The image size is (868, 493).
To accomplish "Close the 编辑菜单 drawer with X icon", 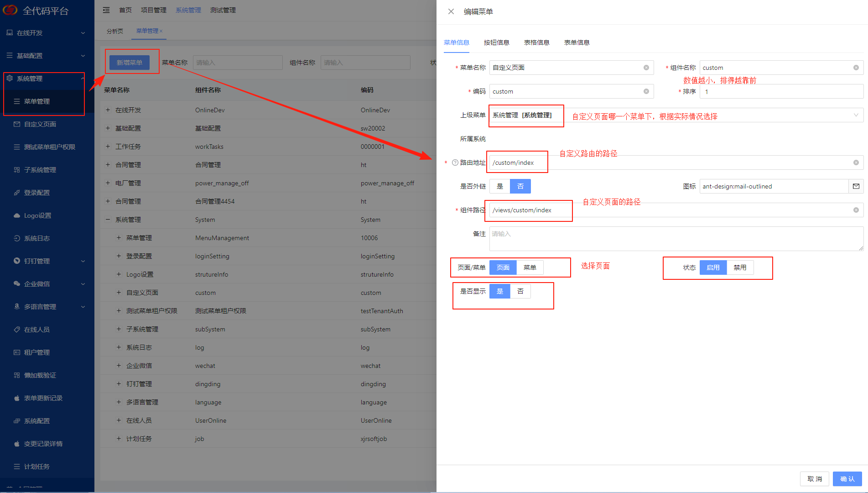I will point(451,11).
